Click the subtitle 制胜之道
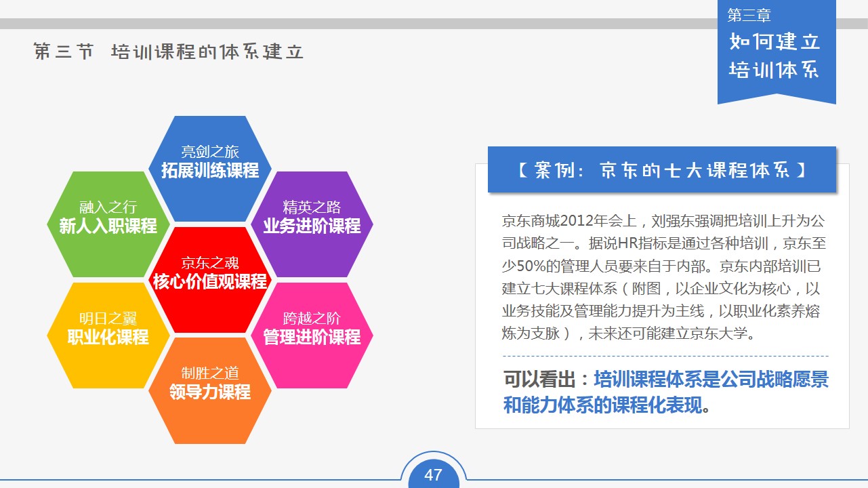This screenshot has height=488, width=868. coord(210,373)
